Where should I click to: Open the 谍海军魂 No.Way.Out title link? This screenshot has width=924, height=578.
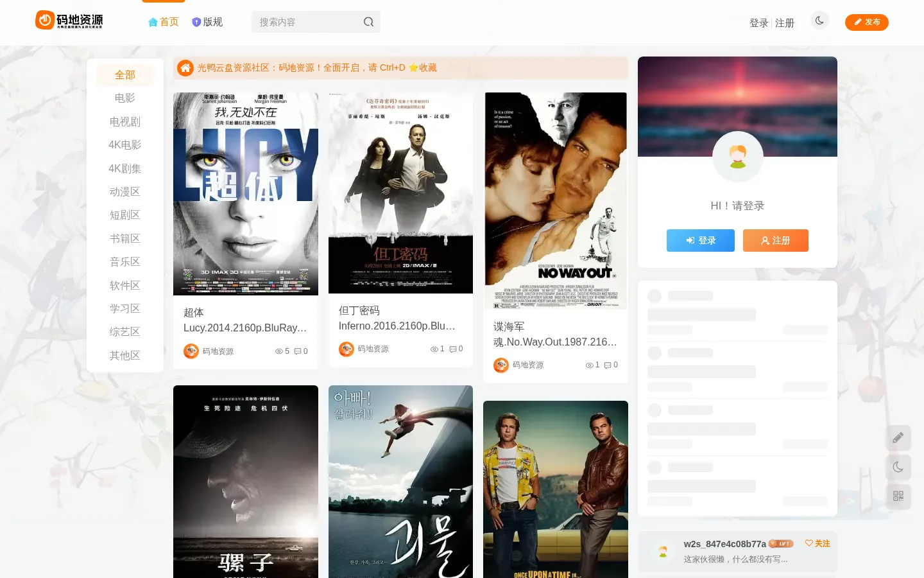(556, 335)
